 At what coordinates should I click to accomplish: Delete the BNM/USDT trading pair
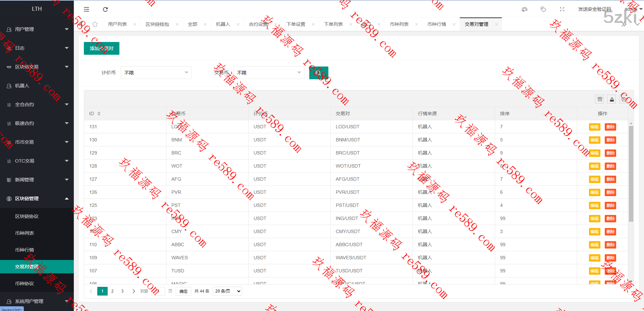[x=610, y=140]
